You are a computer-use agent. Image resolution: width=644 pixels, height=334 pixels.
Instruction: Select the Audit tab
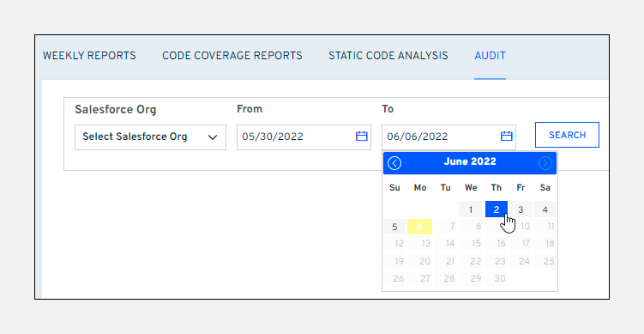point(490,56)
